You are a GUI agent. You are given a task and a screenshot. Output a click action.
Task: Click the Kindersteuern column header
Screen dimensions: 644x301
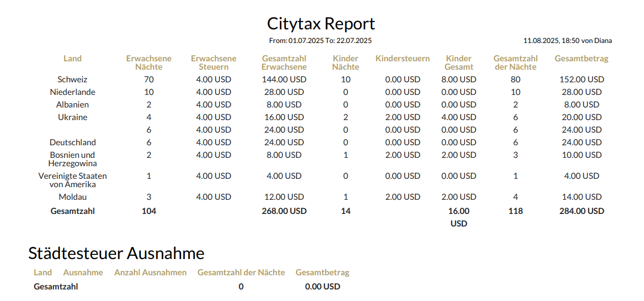(x=403, y=59)
